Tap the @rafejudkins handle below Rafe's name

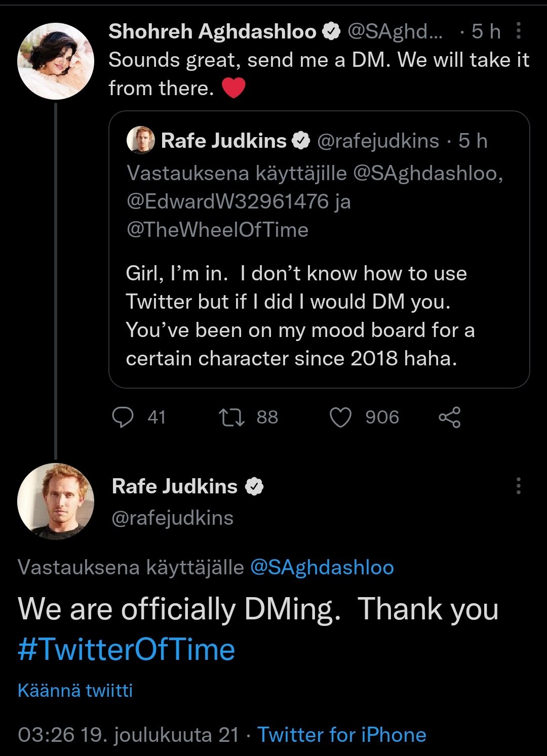tap(172, 518)
